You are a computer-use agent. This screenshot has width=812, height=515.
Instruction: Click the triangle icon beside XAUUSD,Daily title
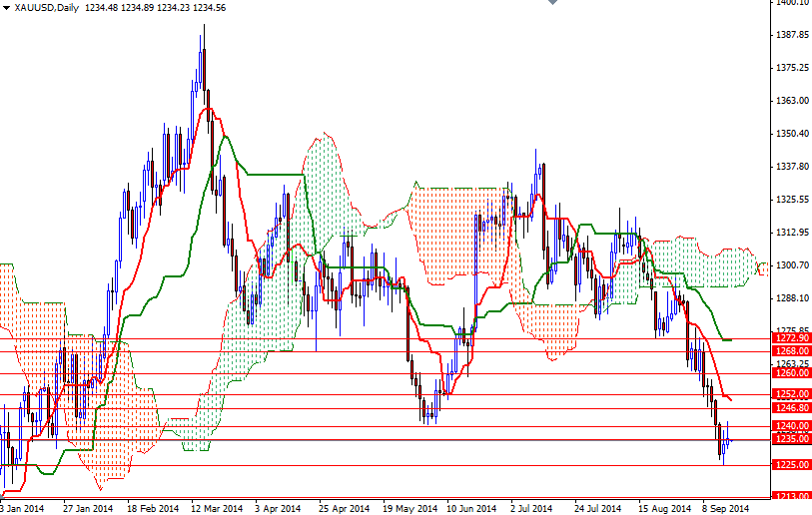click(5, 7)
